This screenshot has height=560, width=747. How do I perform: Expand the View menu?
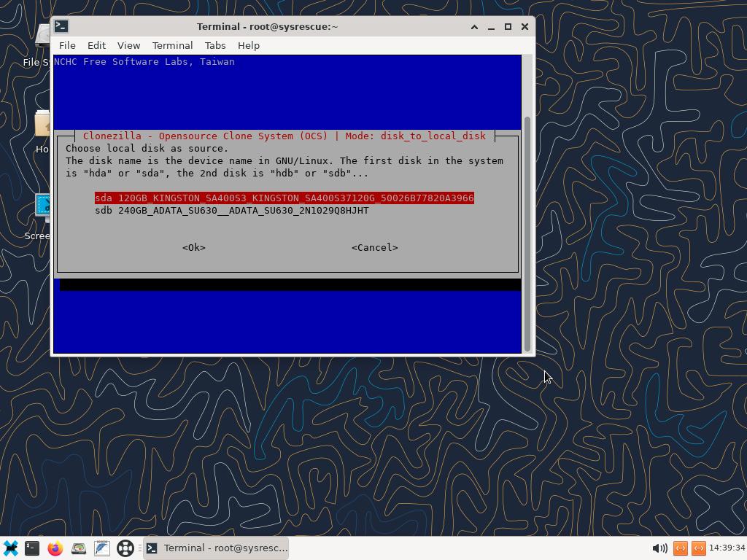point(128,45)
